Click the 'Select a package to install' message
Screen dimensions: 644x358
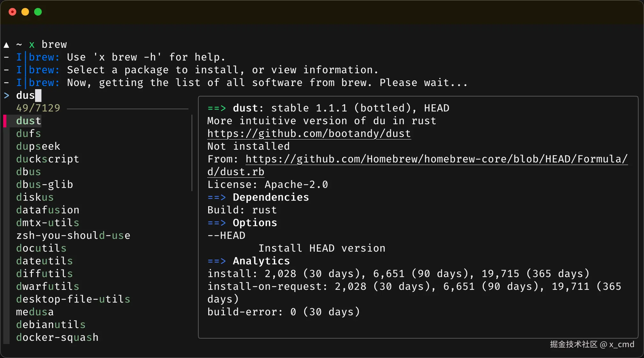[223, 70]
